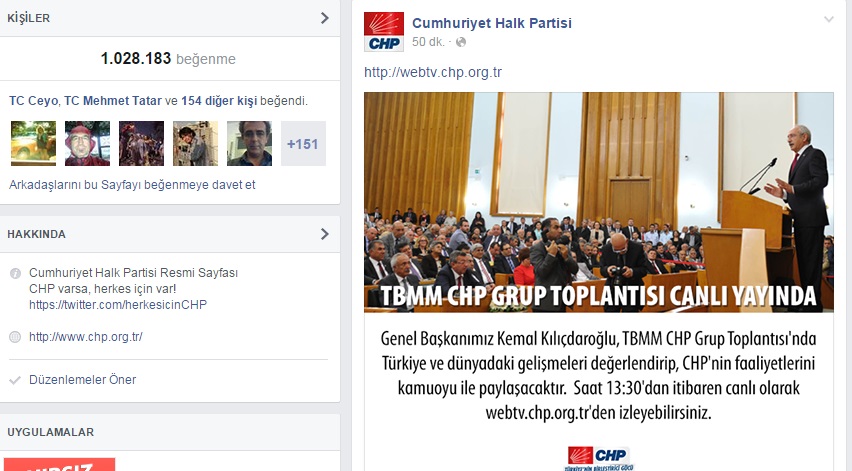Open TC Mehmet Tatar profile link
852x471 pixels.
pos(113,101)
